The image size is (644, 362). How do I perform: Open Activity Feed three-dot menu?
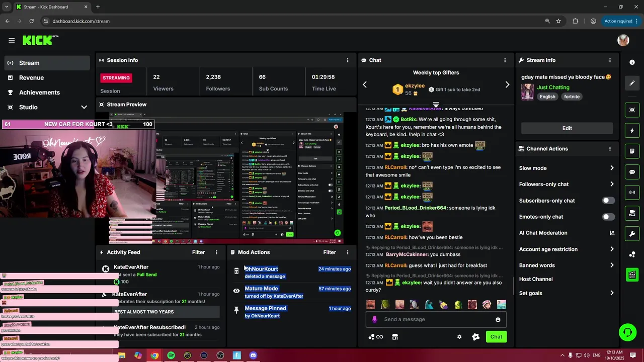click(x=217, y=252)
